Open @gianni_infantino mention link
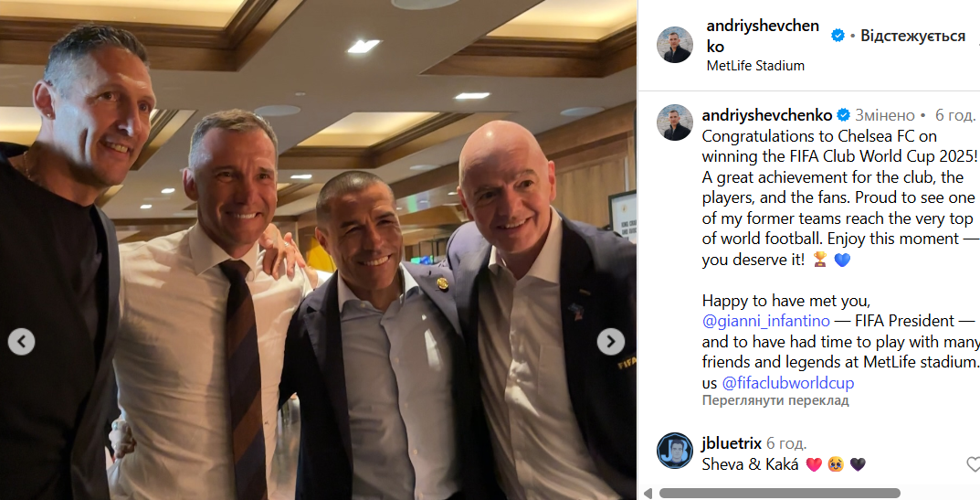Screen dimensions: 980x500 click(x=765, y=321)
